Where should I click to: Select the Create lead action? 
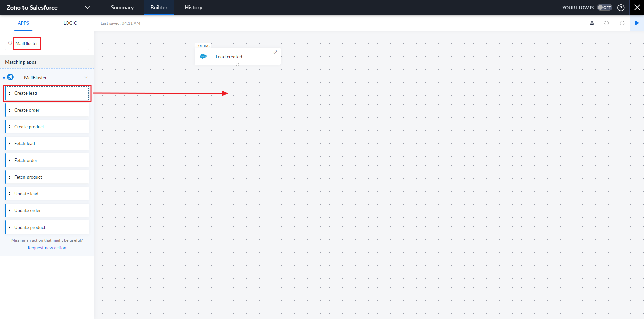click(47, 93)
